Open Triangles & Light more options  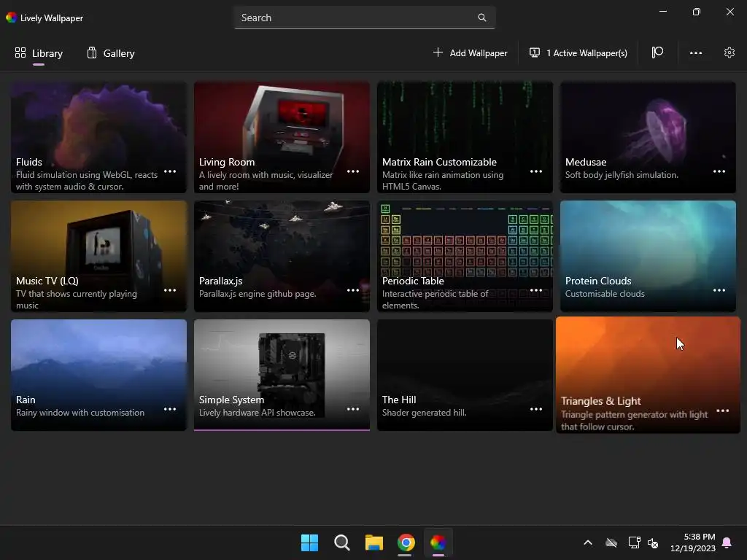(x=723, y=411)
